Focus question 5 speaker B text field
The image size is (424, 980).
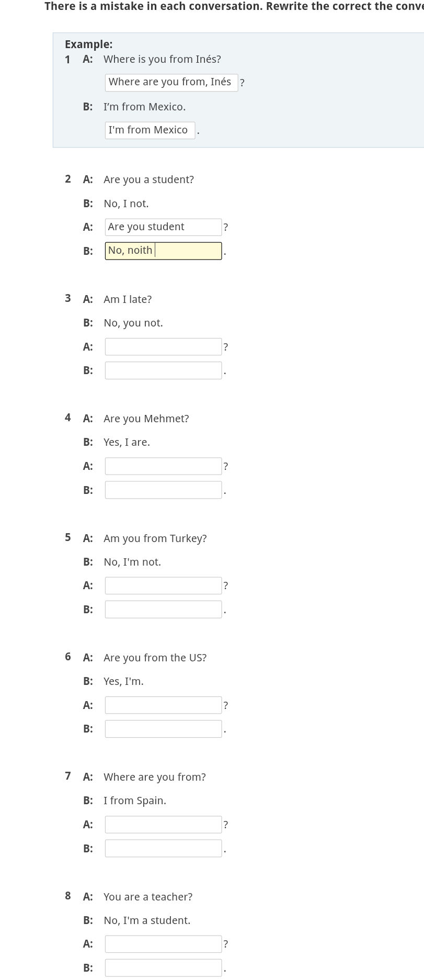163,610
